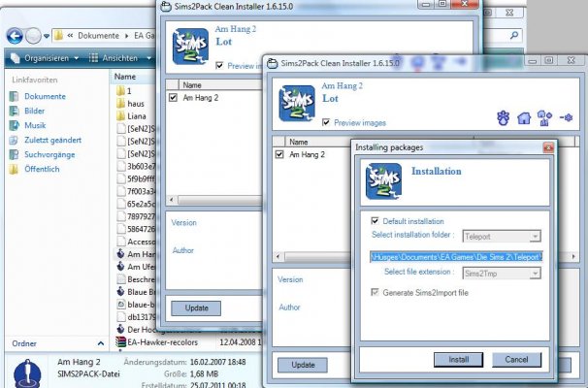Screen dimensions: 588x388
Task: Click the Name column header in Explorer
Action: pos(125,77)
